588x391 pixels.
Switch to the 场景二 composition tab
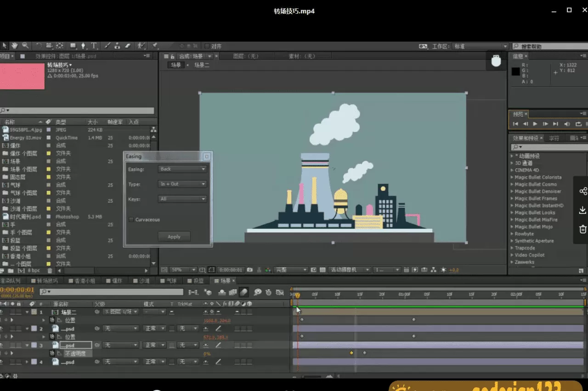tap(202, 65)
